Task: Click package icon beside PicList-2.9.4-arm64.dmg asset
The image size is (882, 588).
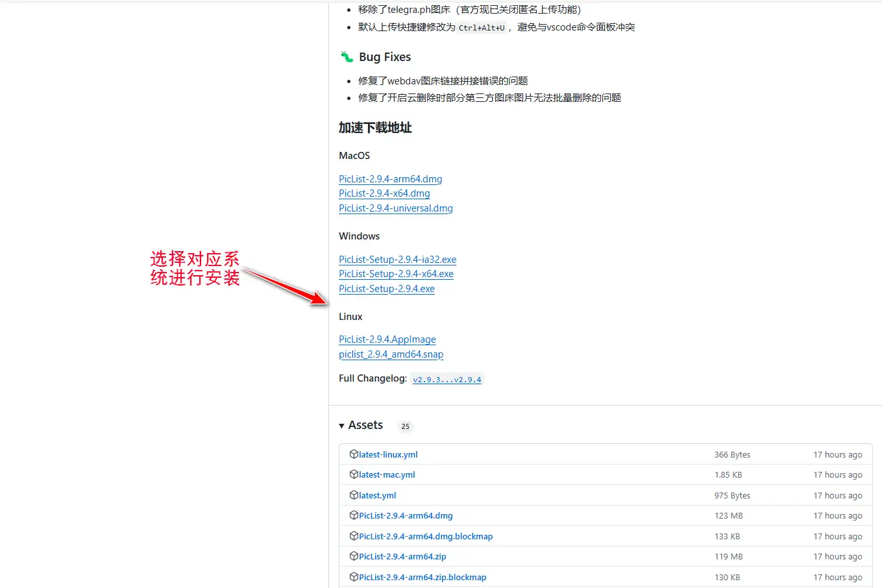Action: pos(354,515)
